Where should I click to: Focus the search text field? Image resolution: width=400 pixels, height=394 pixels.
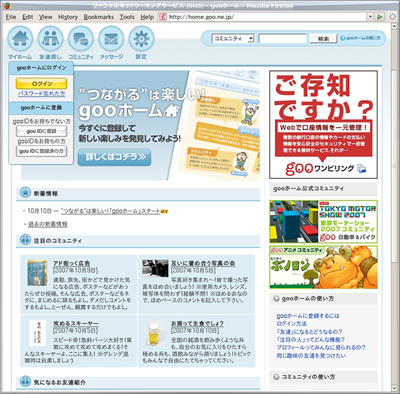(x=282, y=39)
